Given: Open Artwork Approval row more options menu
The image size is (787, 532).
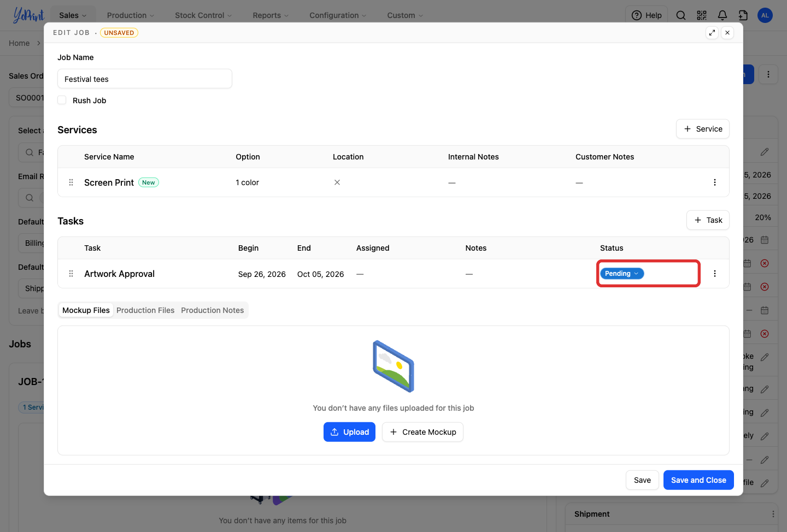Looking at the screenshot, I should [715, 274].
